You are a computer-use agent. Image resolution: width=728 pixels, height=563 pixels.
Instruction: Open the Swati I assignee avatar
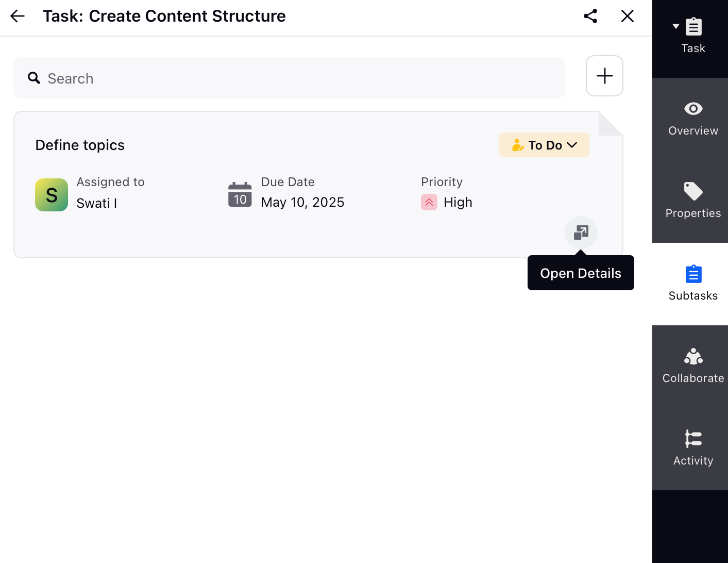(x=52, y=195)
